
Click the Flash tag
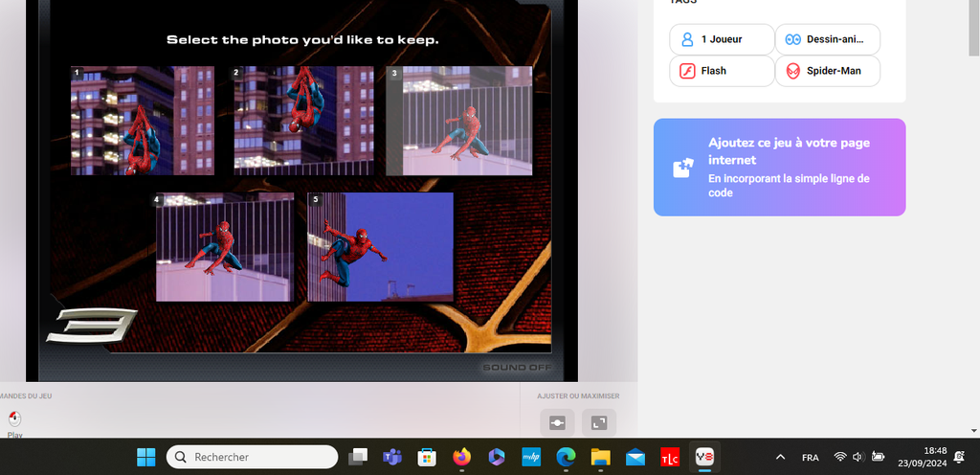(x=721, y=71)
